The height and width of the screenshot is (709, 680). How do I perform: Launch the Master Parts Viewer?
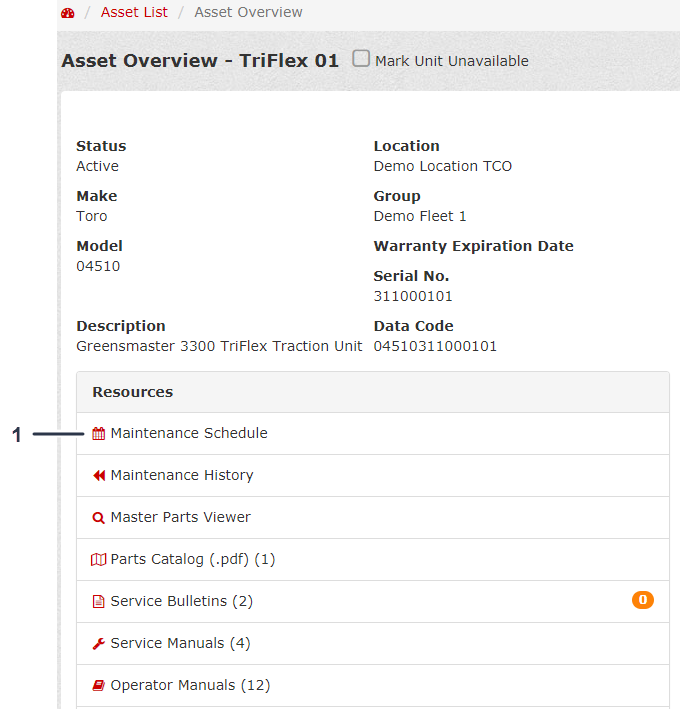tap(181, 518)
